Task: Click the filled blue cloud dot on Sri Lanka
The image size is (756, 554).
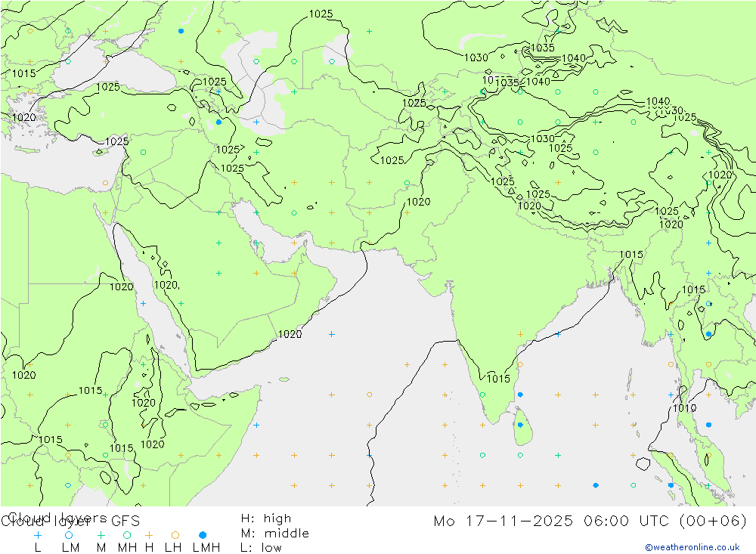Action: click(520, 425)
